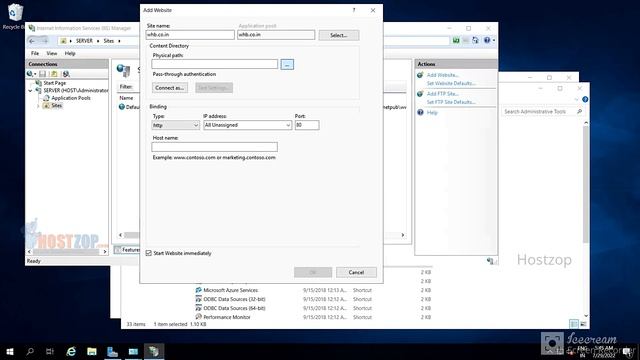Click Help link in Actions pane
The height and width of the screenshot is (360, 640).
coord(432,113)
